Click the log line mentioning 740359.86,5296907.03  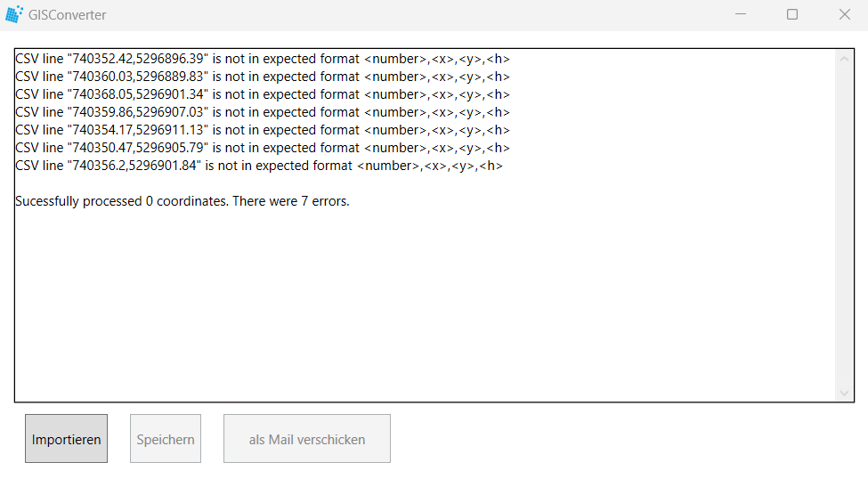(x=263, y=112)
